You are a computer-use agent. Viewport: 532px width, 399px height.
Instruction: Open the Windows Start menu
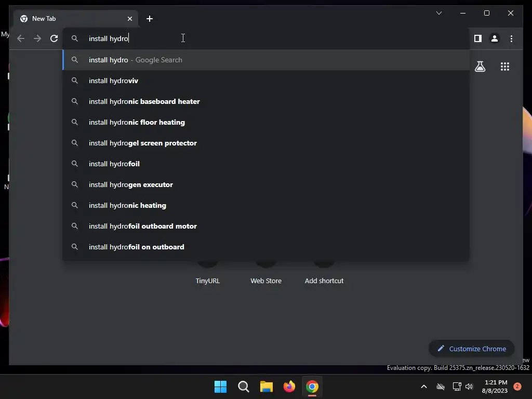click(220, 387)
